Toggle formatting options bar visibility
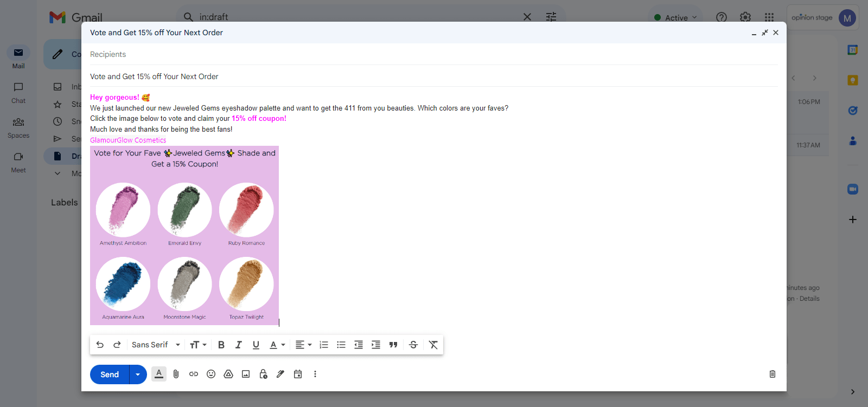 (x=159, y=374)
